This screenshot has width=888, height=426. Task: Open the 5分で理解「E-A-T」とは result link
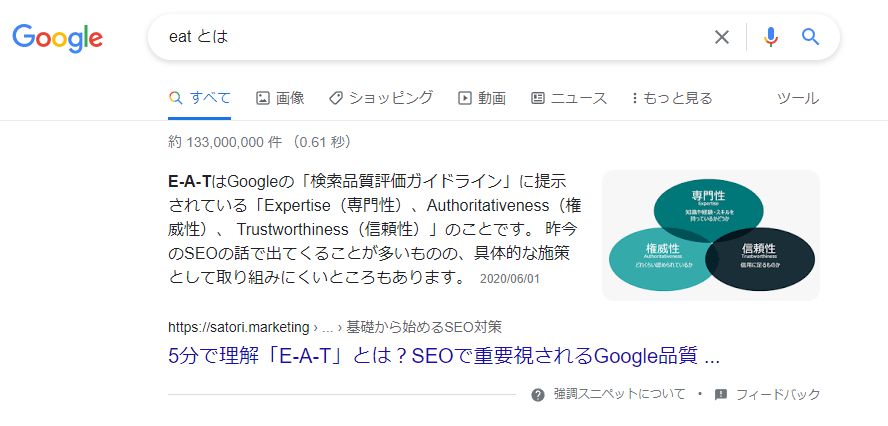(x=444, y=356)
